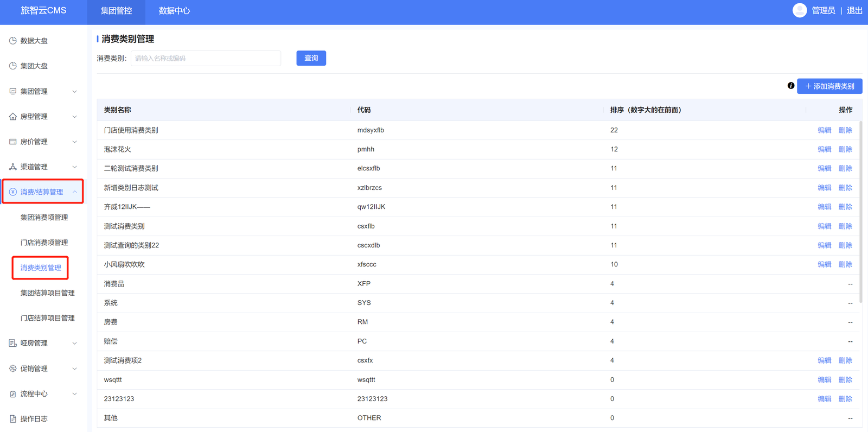Viewport: 868px width, 432px height.
Task: Click the 哑房管理 sidebar icon
Action: tap(13, 343)
